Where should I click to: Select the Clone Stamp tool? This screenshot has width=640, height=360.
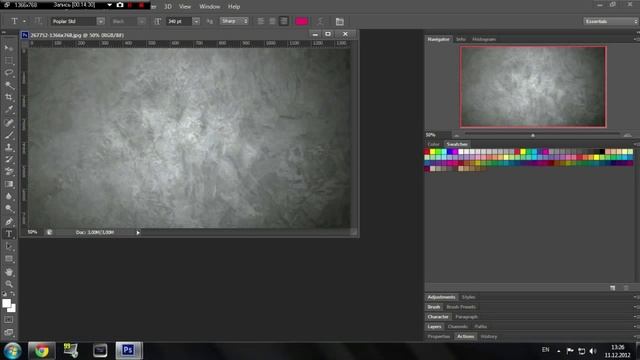pyautogui.click(x=9, y=147)
